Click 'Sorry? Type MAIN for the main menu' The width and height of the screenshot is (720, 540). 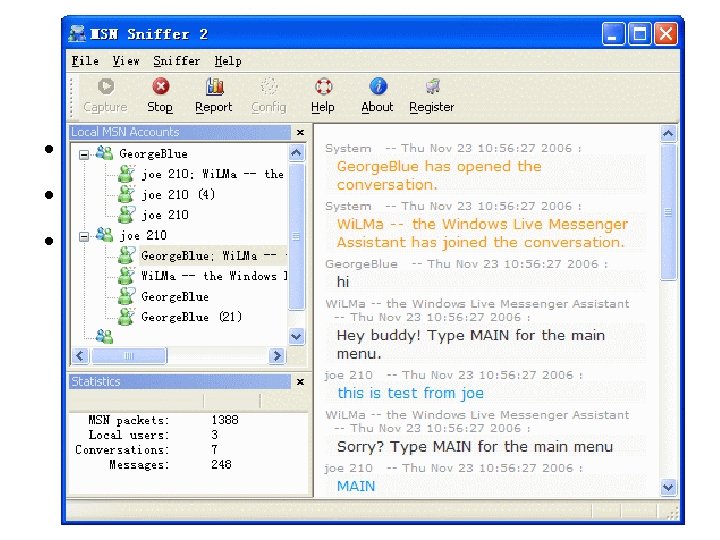pyautogui.click(x=475, y=446)
